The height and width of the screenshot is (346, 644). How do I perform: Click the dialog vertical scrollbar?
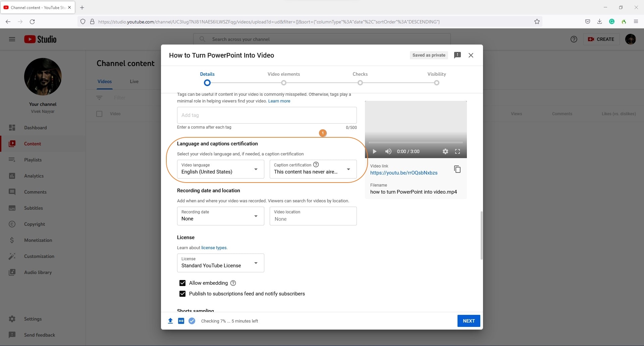pyautogui.click(x=482, y=235)
